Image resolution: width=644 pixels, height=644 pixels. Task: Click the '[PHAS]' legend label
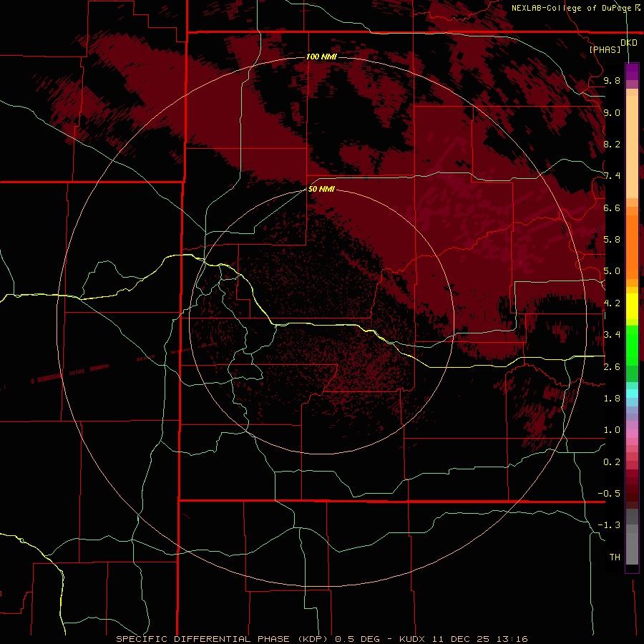pyautogui.click(x=605, y=49)
